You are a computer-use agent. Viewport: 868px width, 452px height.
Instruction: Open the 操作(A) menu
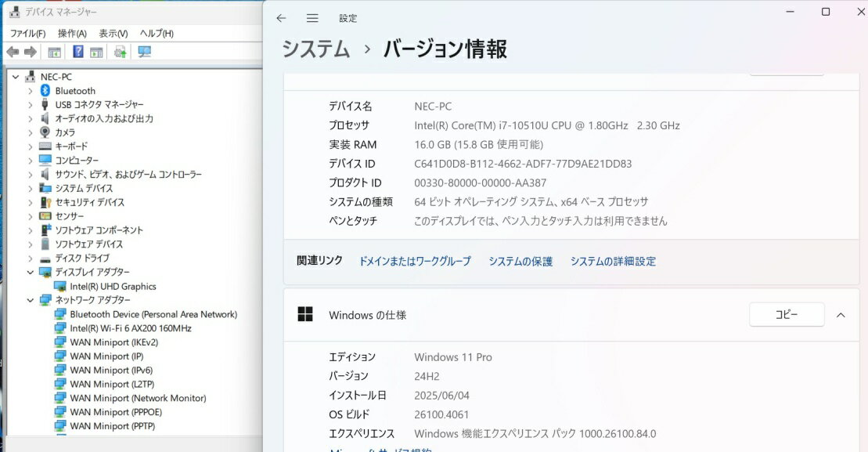[x=72, y=33]
